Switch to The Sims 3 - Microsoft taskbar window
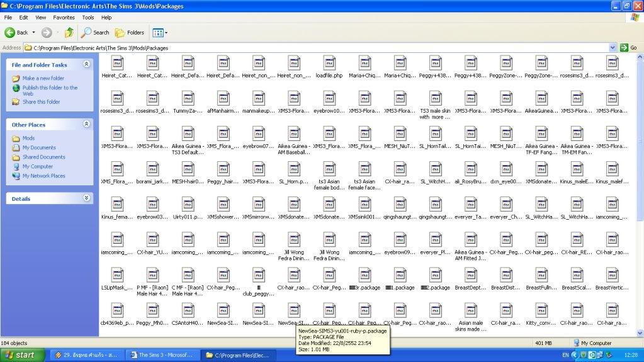This screenshot has width=644, height=362. coord(161,355)
